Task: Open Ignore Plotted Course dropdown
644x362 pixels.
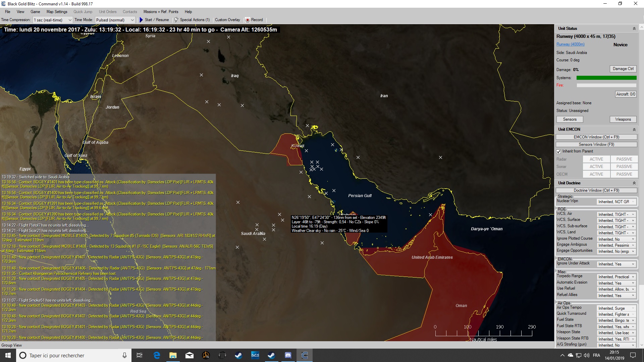Action: click(616, 239)
